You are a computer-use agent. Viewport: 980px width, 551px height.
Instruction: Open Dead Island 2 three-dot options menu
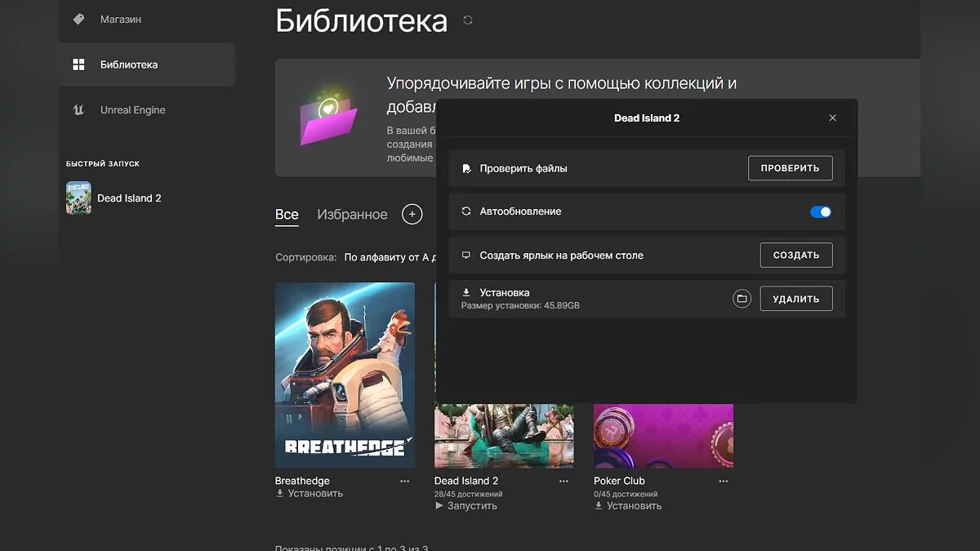click(x=563, y=482)
